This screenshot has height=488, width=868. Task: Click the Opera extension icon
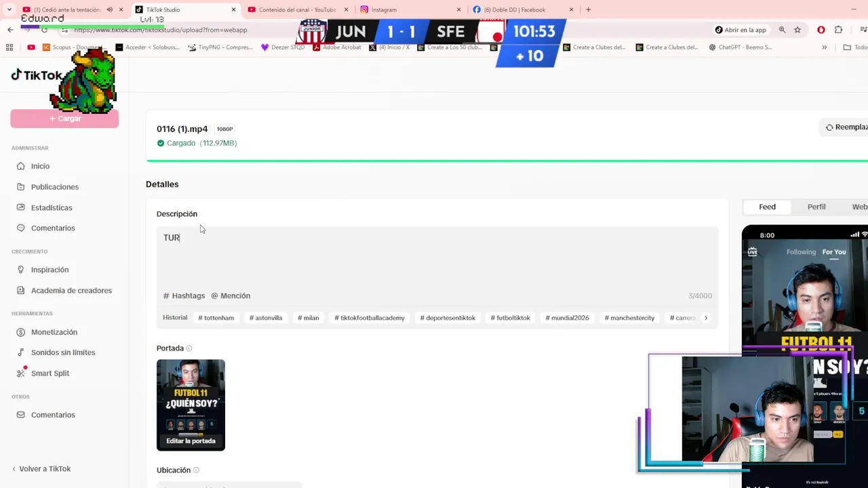pos(821,30)
